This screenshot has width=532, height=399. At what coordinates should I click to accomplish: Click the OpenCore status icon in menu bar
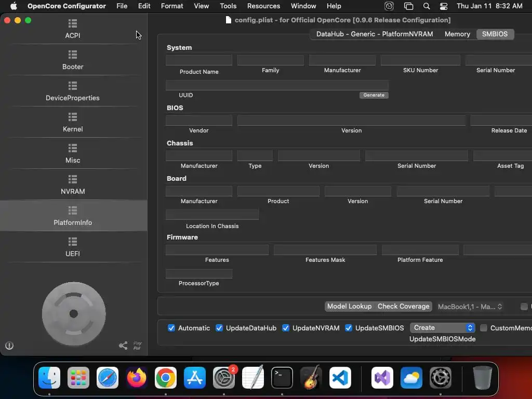389,6
